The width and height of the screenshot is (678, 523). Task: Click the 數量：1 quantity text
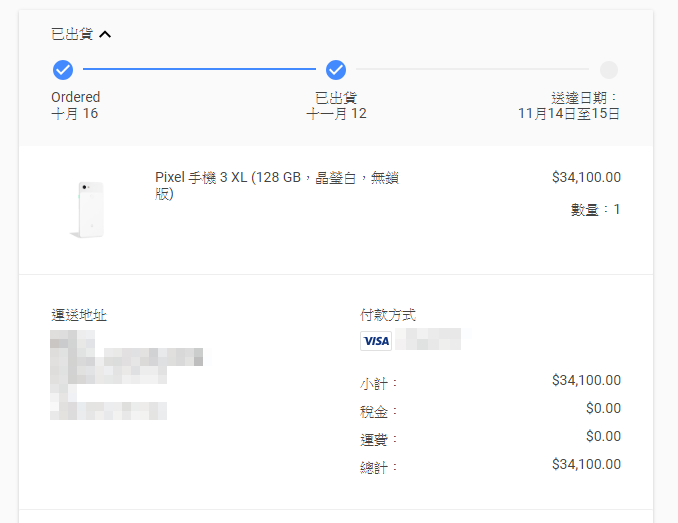pos(595,210)
